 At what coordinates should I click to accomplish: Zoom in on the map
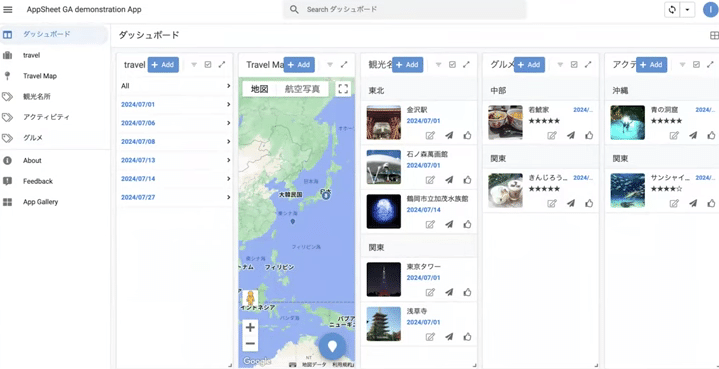click(250, 327)
